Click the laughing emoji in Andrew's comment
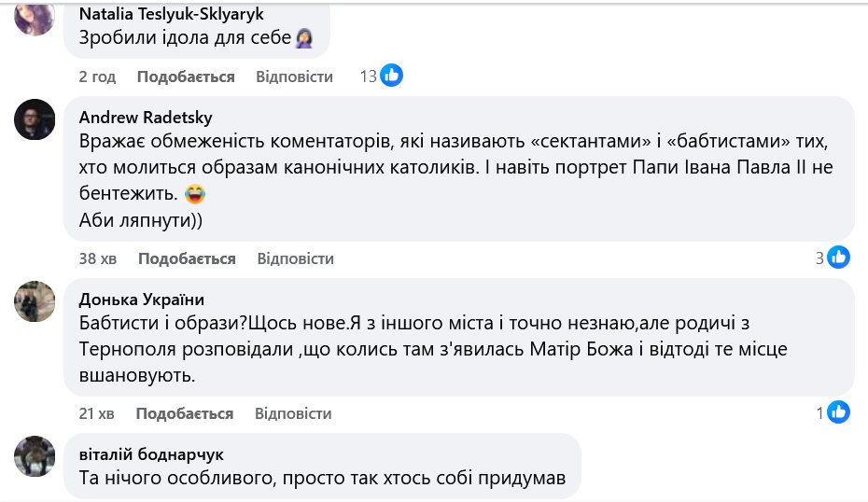This screenshot has height=502, width=868. 195,195
